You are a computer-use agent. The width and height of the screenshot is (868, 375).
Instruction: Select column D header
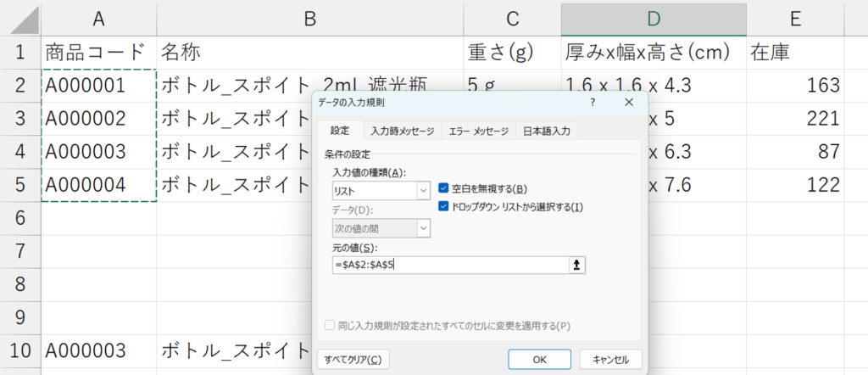click(652, 19)
